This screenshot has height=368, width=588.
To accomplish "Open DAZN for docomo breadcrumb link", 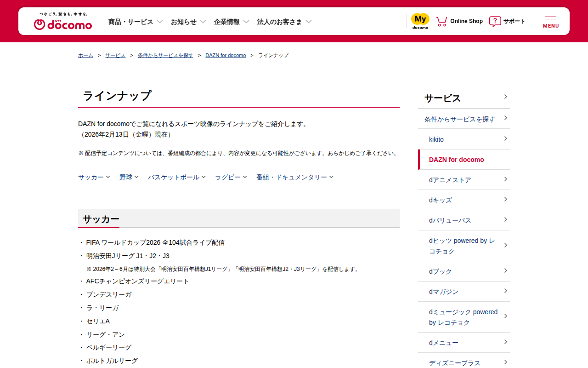I will tap(226, 55).
